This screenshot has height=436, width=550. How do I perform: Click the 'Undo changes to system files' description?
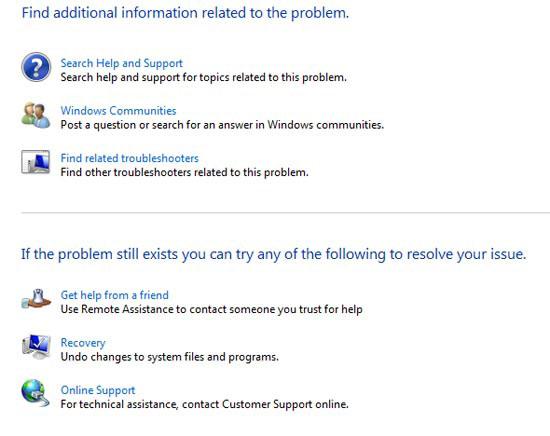coord(169,357)
